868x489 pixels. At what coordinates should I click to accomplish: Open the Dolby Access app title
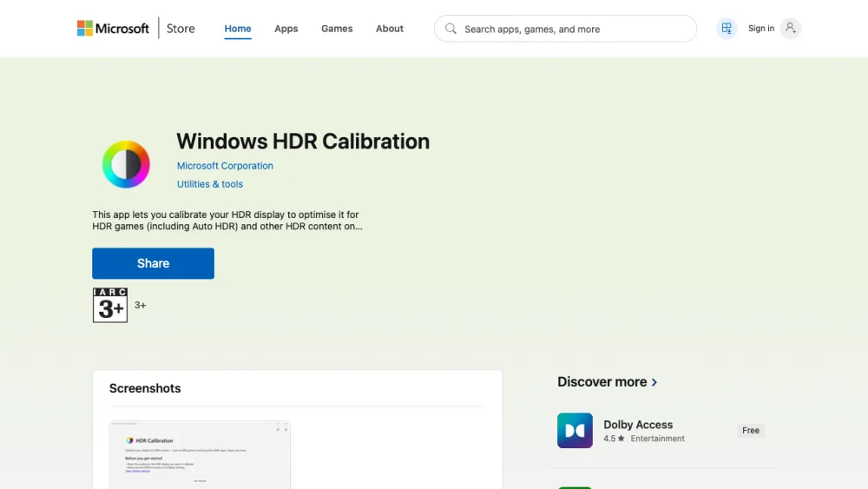click(638, 425)
